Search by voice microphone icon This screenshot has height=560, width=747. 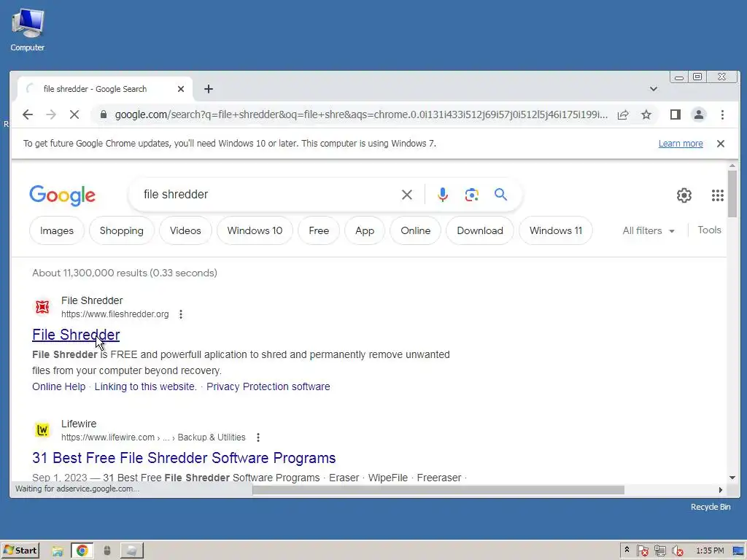[x=443, y=194]
